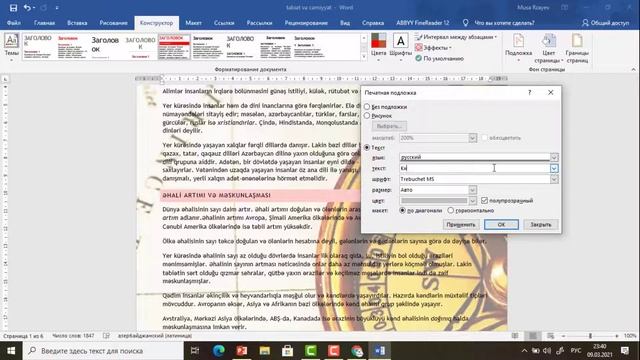The height and width of the screenshot is (360, 640).
Task: Switch to Read Mode view icon
Action: point(515,336)
